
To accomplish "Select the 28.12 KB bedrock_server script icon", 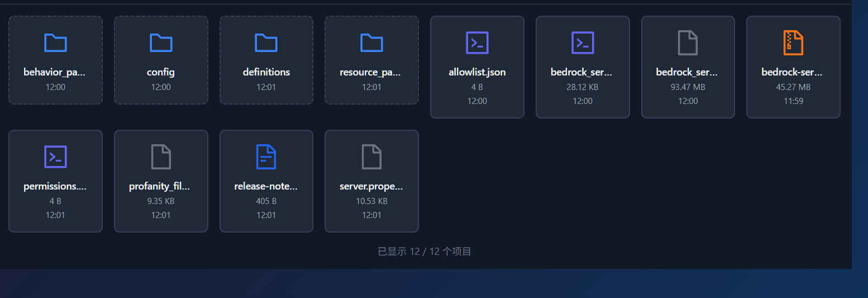I will coord(583,43).
